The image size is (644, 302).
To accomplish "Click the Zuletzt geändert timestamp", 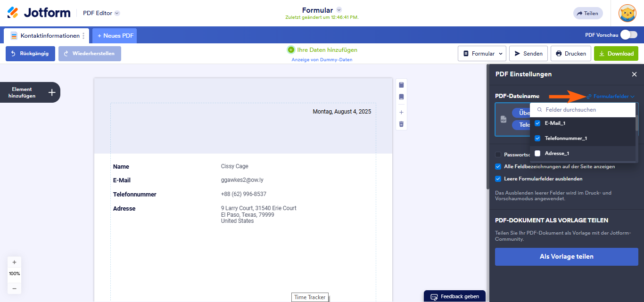I will coord(322,17).
